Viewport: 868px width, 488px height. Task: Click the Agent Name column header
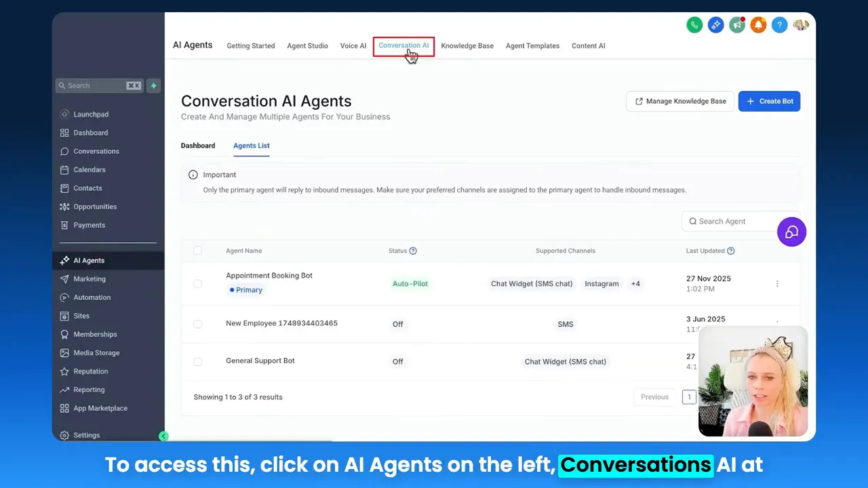click(x=243, y=251)
